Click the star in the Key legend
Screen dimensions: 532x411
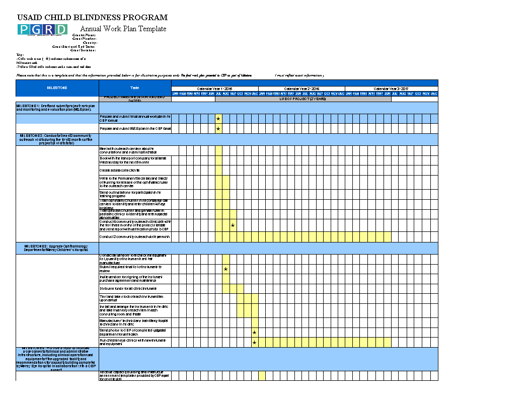[x=47, y=58]
